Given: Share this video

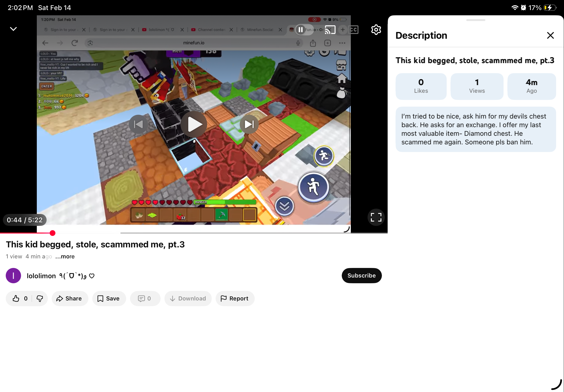Looking at the screenshot, I should coord(70,298).
